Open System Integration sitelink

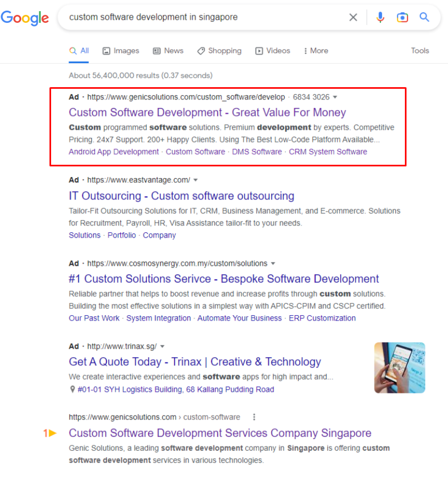point(159,318)
